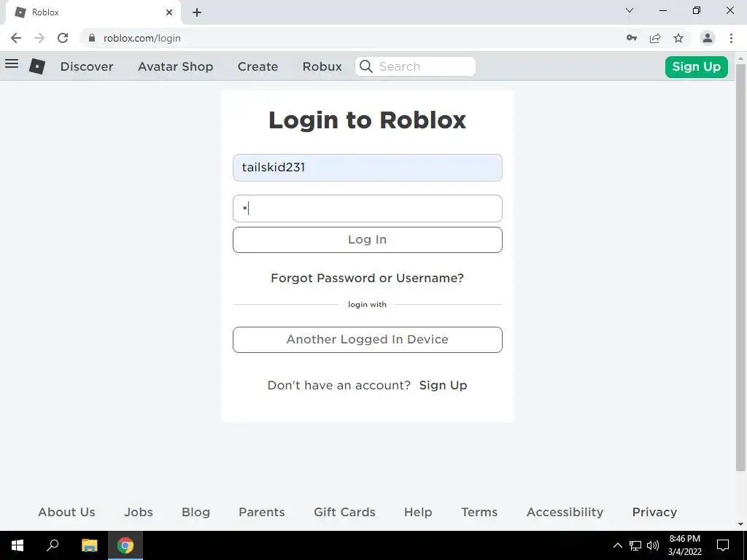Open Help footer link
The height and width of the screenshot is (560, 747).
[x=418, y=512]
